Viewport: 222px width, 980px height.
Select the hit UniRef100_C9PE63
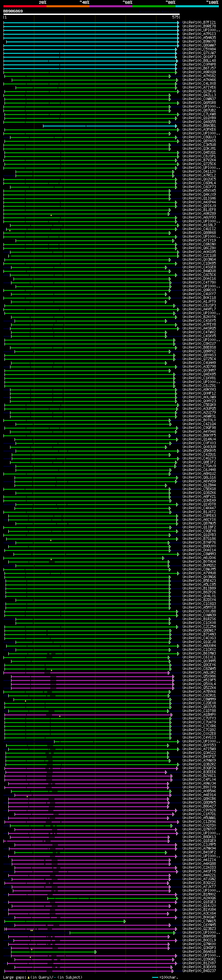tap(199, 516)
